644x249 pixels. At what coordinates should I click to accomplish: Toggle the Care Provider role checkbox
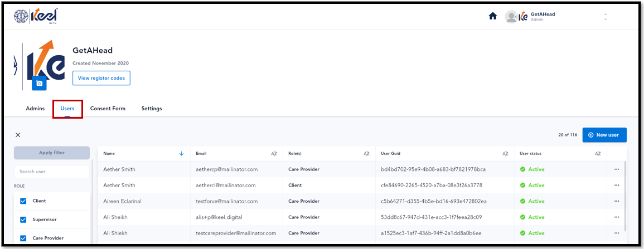pyautogui.click(x=23, y=238)
